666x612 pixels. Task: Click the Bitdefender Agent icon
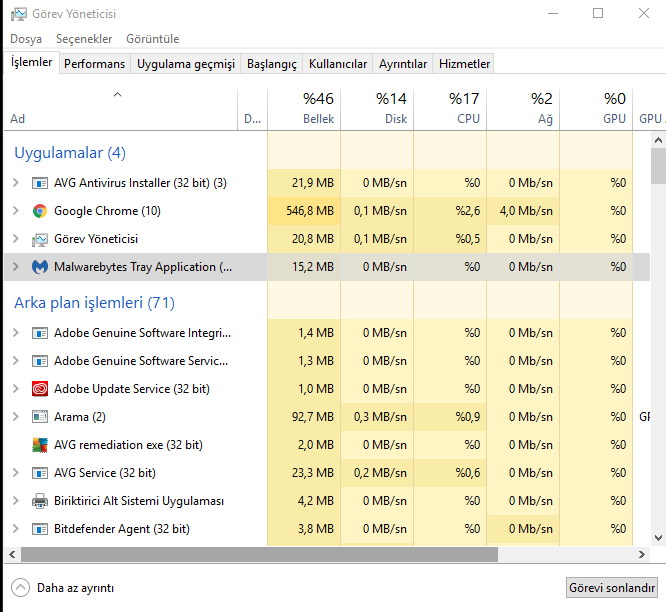pos(40,529)
